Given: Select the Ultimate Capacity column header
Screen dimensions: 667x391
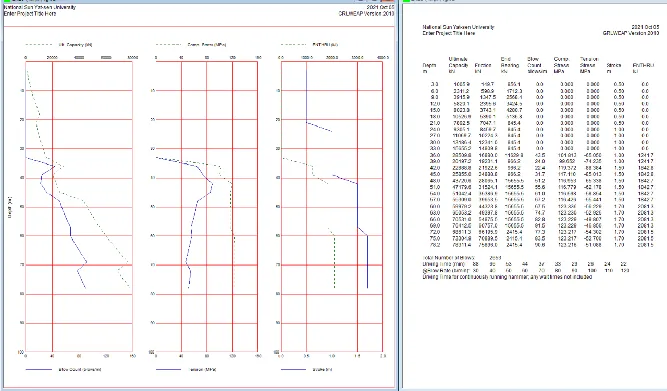Looking at the screenshot, I should (459, 65).
